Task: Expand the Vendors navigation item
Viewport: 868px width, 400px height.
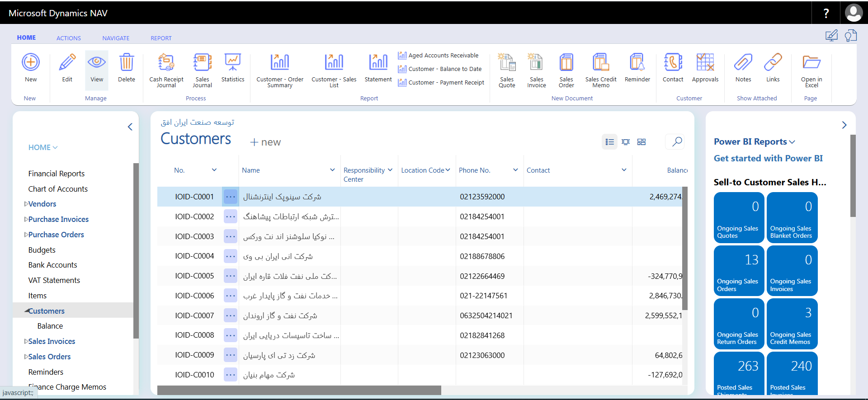Action: coord(26,204)
